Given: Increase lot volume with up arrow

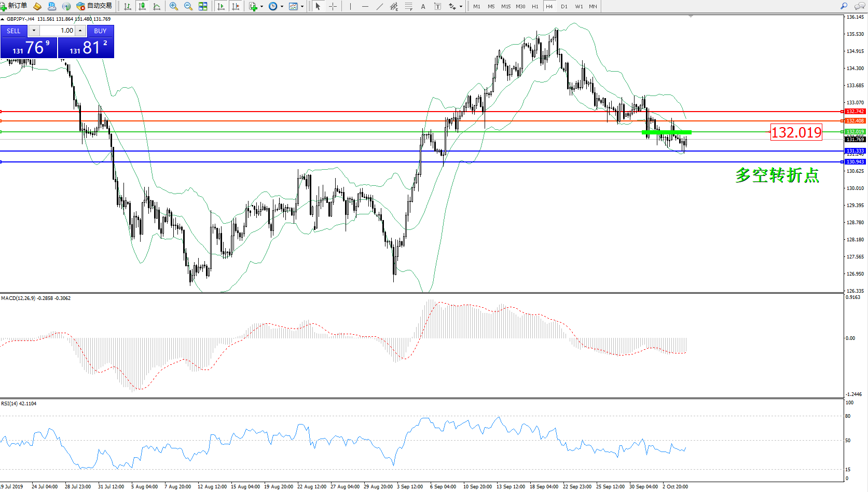Looking at the screenshot, I should (80, 31).
